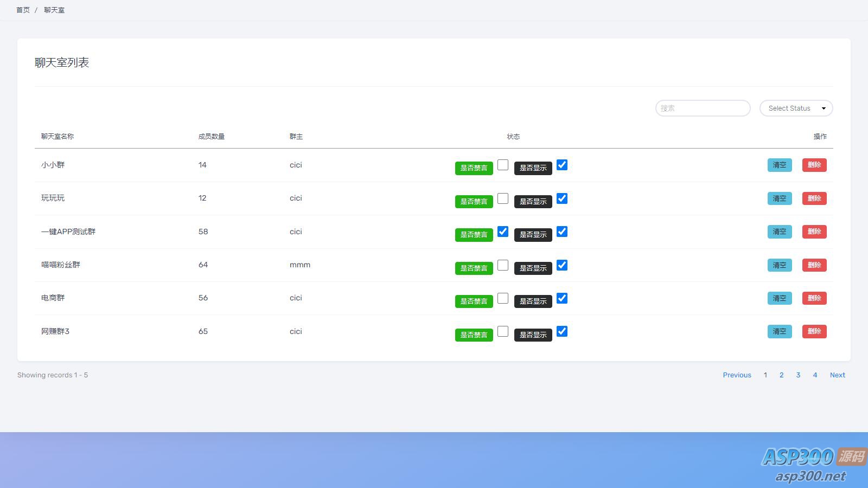868x488 pixels.
Task: Toggle 是否显示 checkbox for 喵喵粉丝群
Action: [x=562, y=265]
